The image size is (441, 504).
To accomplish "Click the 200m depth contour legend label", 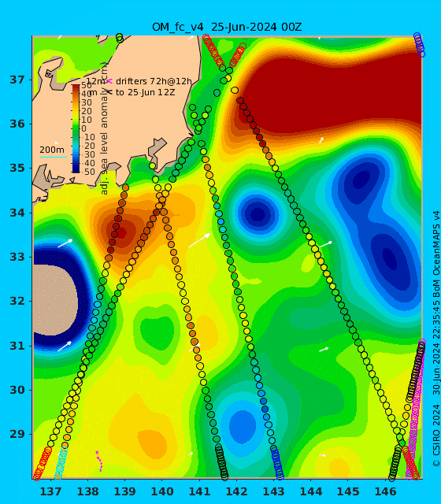I will click(52, 150).
